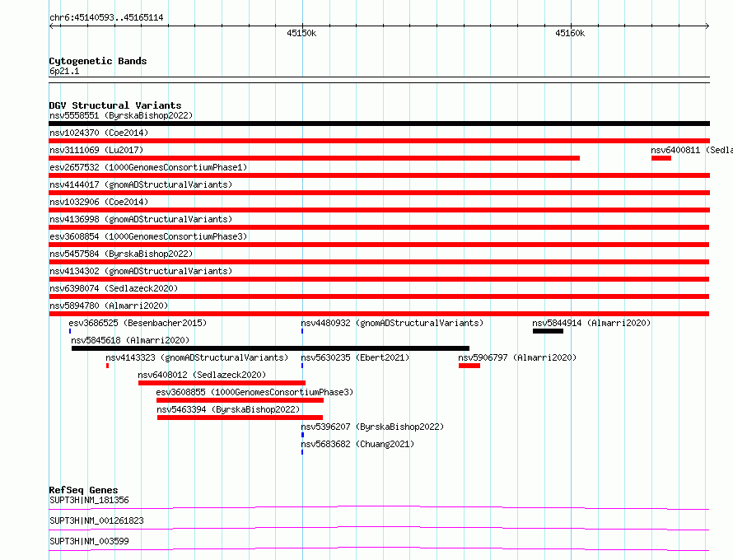Select the nsv5630235 (Ebert2021) label
733x560 pixels.
[355, 357]
